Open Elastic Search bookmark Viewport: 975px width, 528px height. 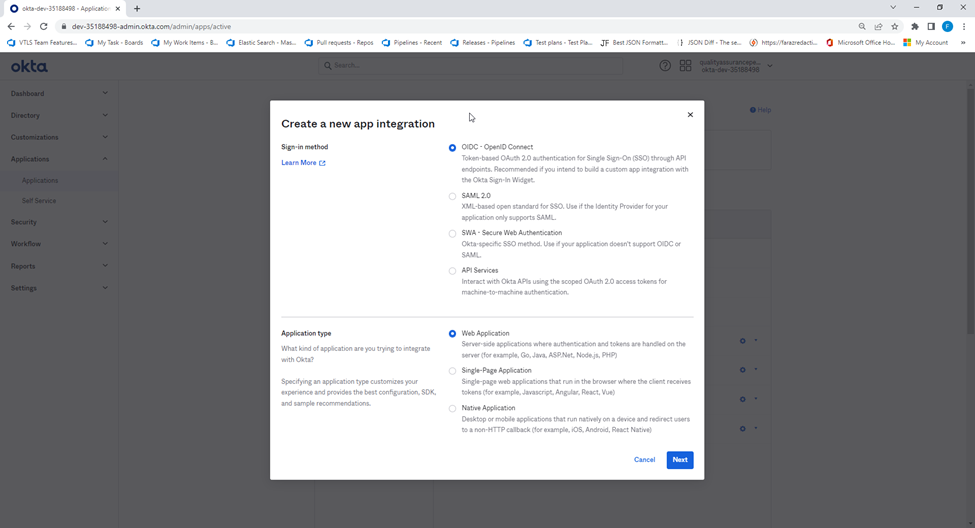click(x=261, y=43)
